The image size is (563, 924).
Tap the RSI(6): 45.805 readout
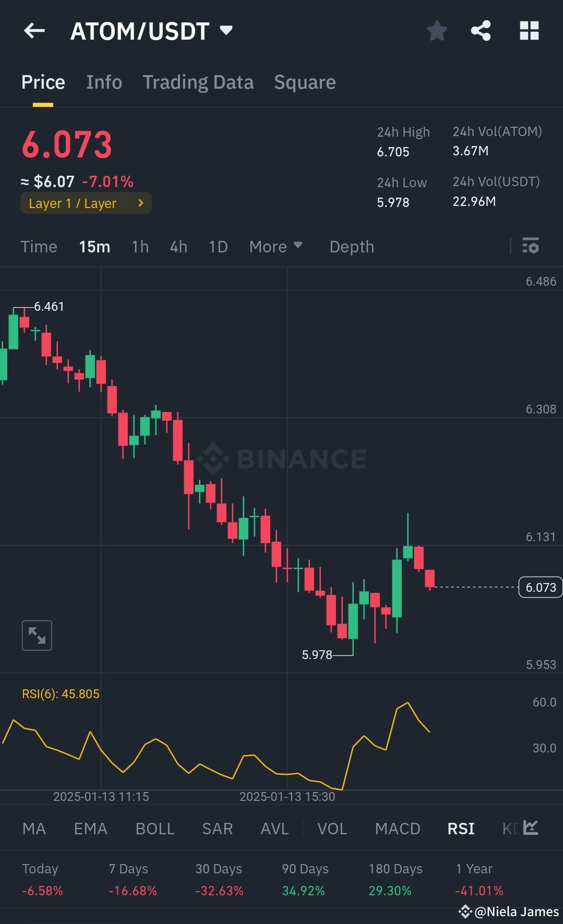pyautogui.click(x=61, y=694)
